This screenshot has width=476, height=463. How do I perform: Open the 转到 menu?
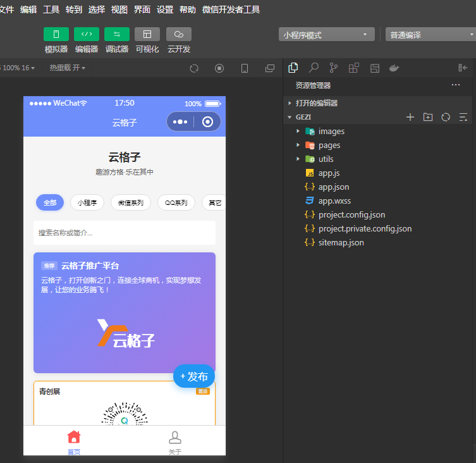74,9
